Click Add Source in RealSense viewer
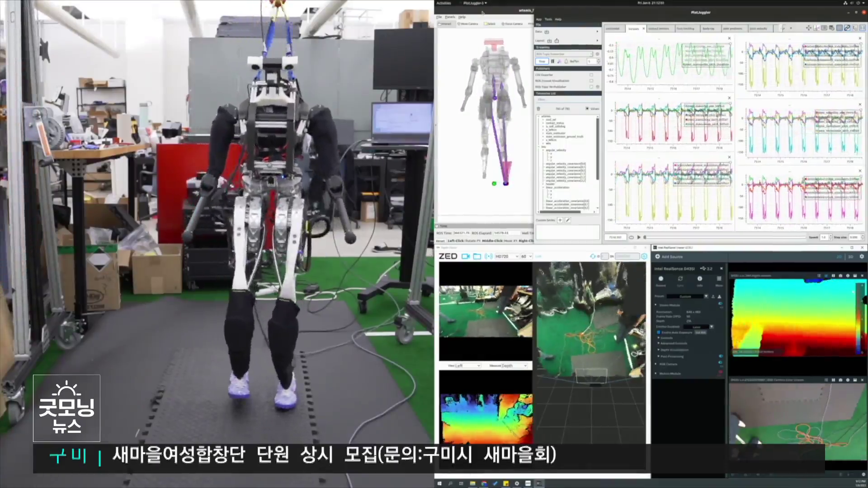The width and height of the screenshot is (868, 488). [x=670, y=257]
